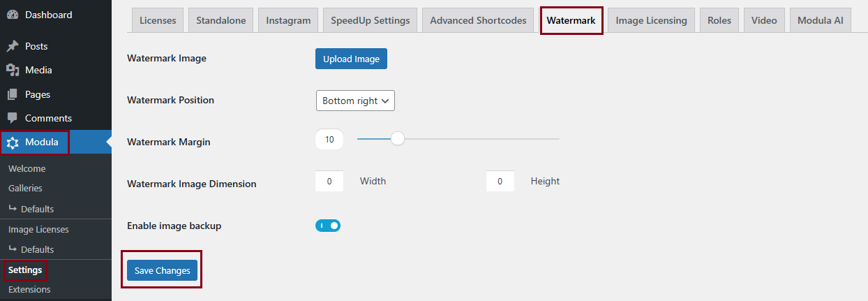Click the Comments speech bubble icon
This screenshot has height=301, width=868.
pyautogui.click(x=13, y=118)
